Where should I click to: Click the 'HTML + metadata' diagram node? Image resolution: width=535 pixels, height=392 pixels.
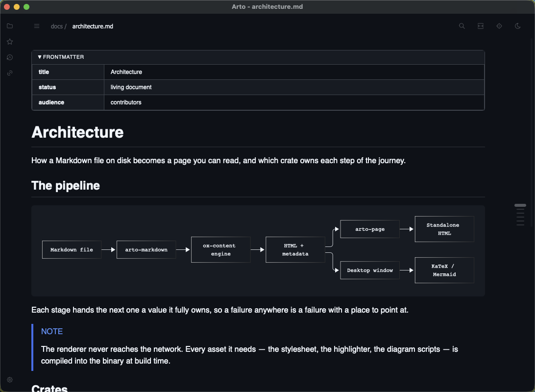click(295, 250)
